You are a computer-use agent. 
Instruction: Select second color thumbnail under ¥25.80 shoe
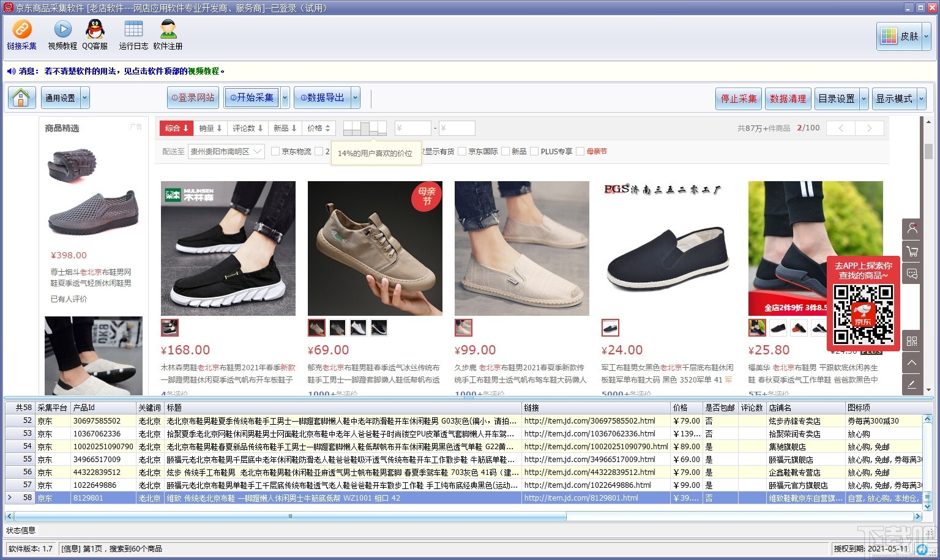[x=778, y=328]
